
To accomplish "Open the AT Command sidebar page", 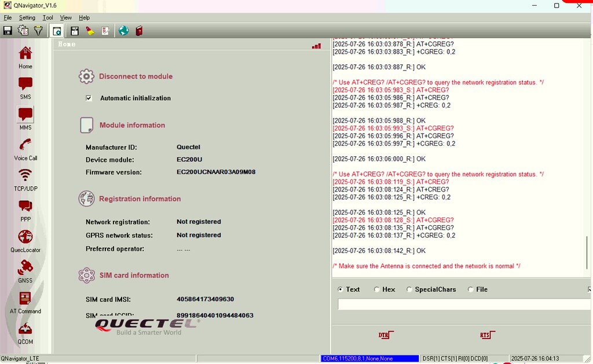I will [25, 302].
